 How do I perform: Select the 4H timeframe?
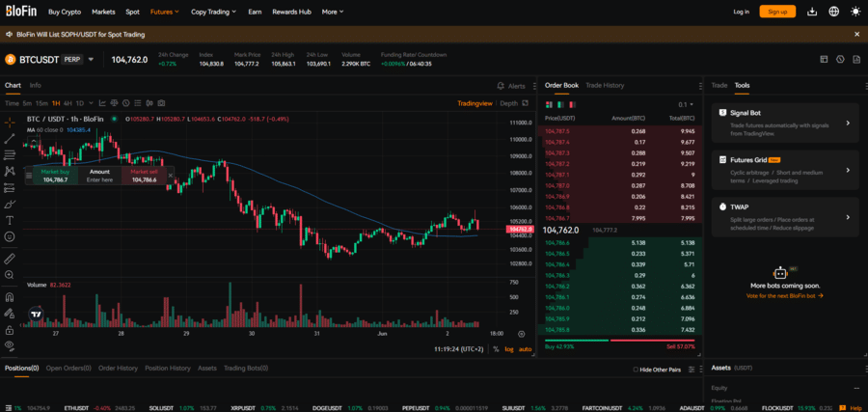68,103
